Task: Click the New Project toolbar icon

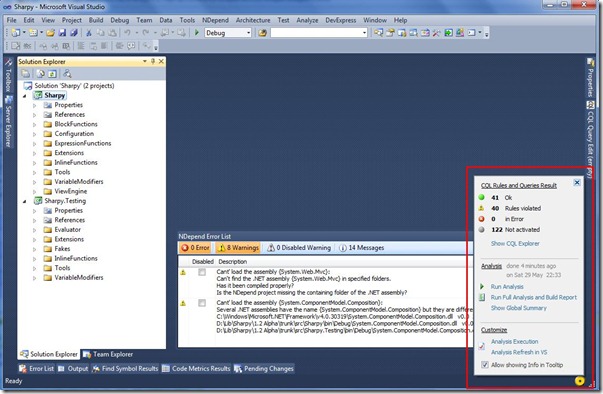Action: point(16,33)
